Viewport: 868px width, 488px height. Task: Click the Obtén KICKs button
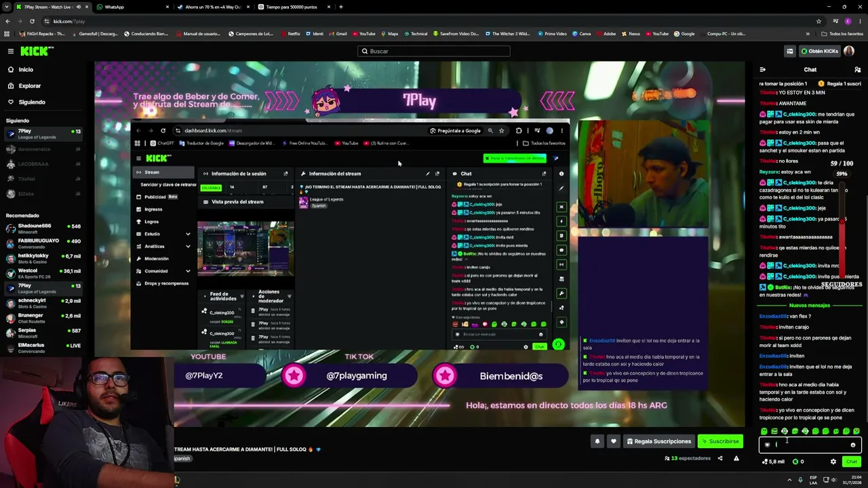tap(819, 51)
